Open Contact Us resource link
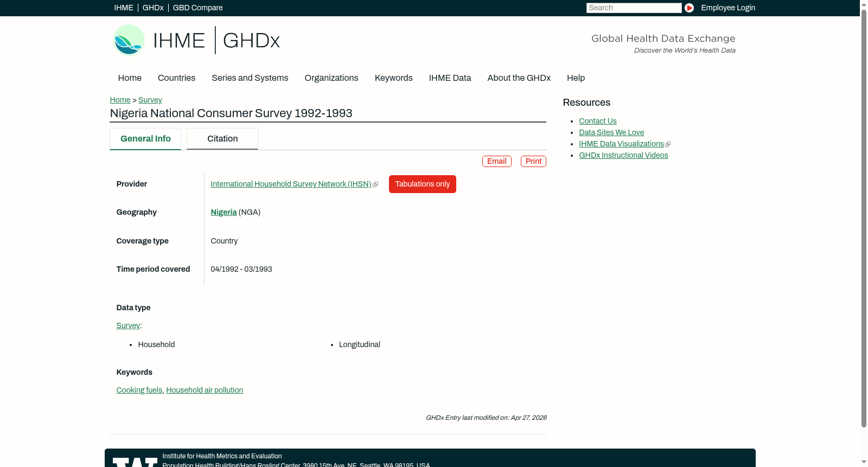This screenshot has height=467, width=868. pyautogui.click(x=598, y=121)
